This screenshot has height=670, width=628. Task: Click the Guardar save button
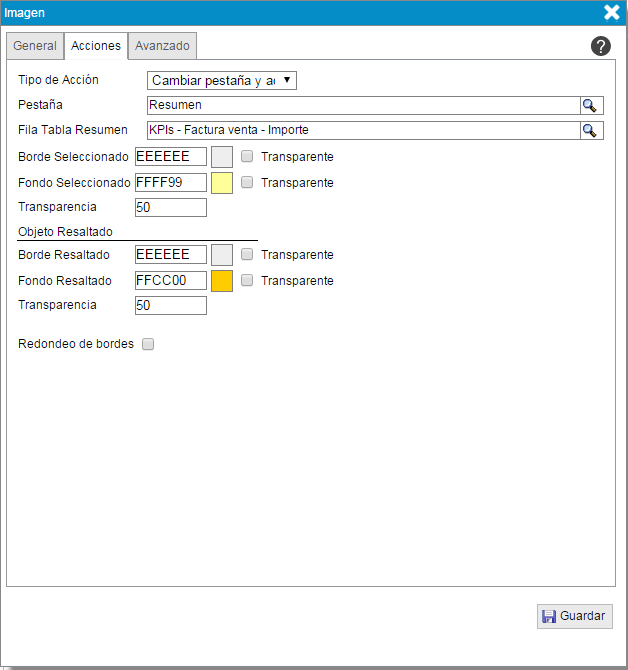pos(574,616)
